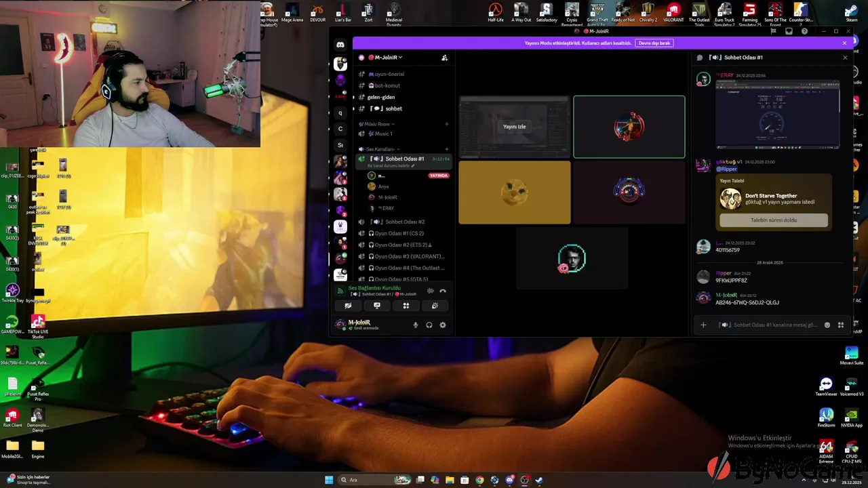Viewport: 868px width, 488px height.
Task: Open Half-Life desktop shortcut
Action: click(x=496, y=13)
